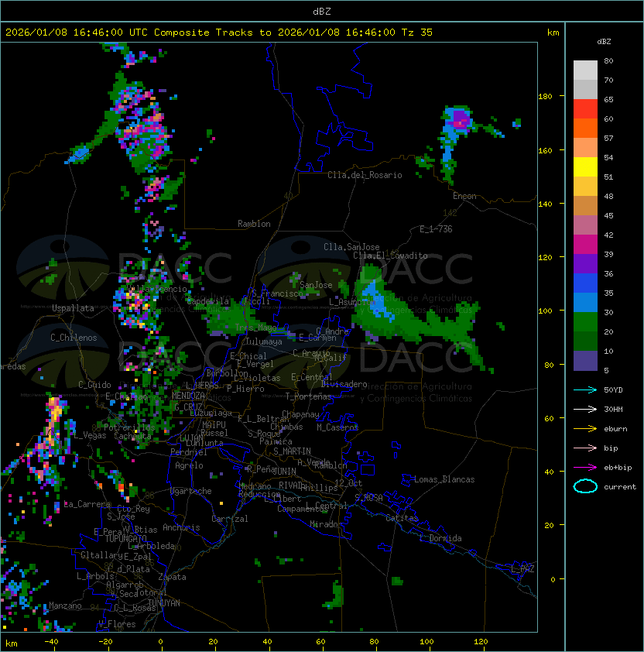Click the Divisadero label
The width and height of the screenshot is (644, 652).
tap(344, 384)
